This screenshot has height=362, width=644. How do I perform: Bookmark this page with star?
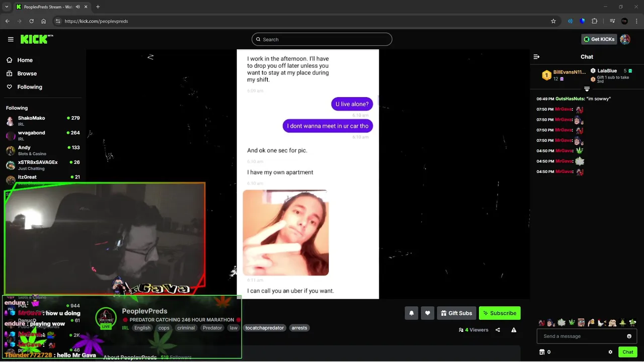553,21
